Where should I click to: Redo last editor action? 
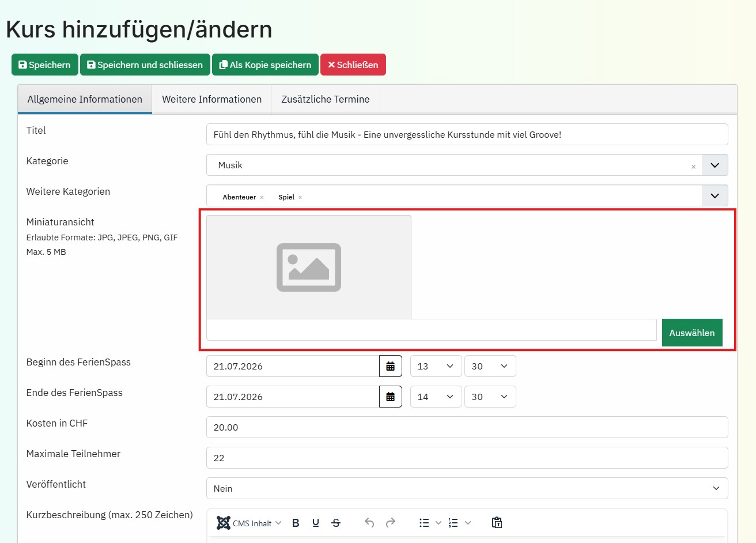click(391, 523)
